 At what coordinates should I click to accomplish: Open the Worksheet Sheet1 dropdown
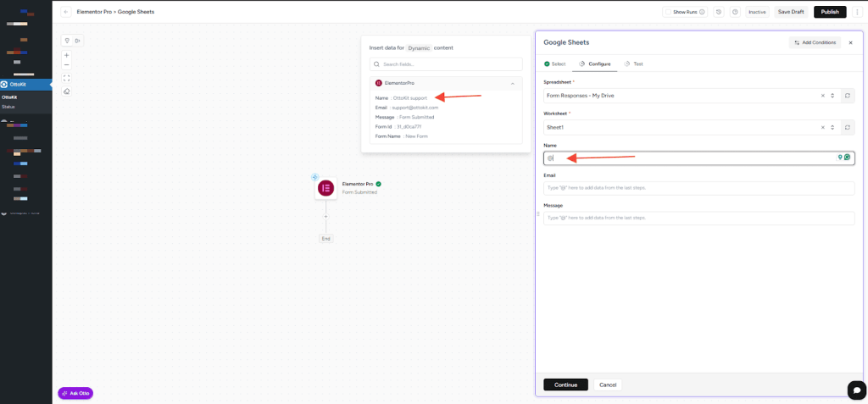click(x=832, y=127)
